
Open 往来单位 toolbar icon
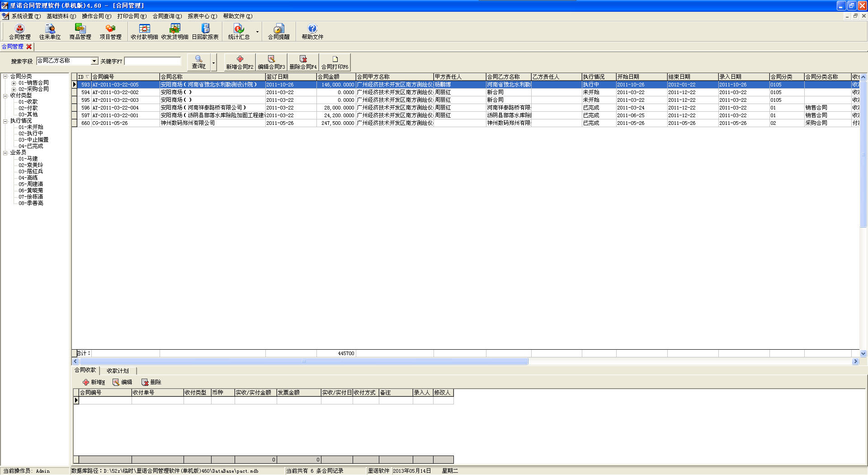click(x=50, y=32)
